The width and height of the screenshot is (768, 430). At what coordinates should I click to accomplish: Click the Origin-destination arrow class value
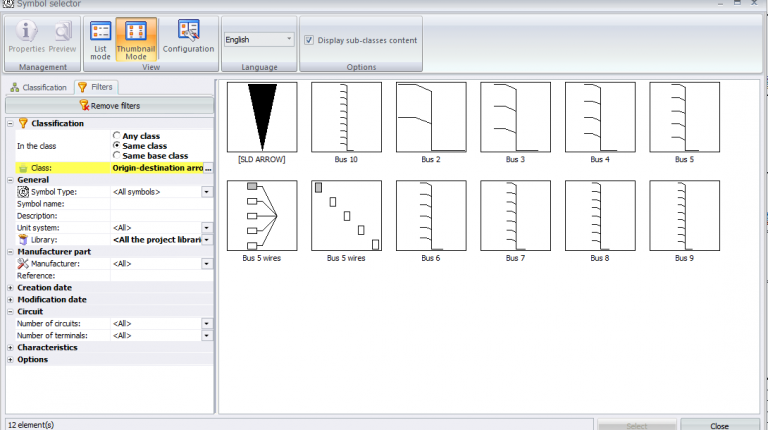tap(157, 168)
